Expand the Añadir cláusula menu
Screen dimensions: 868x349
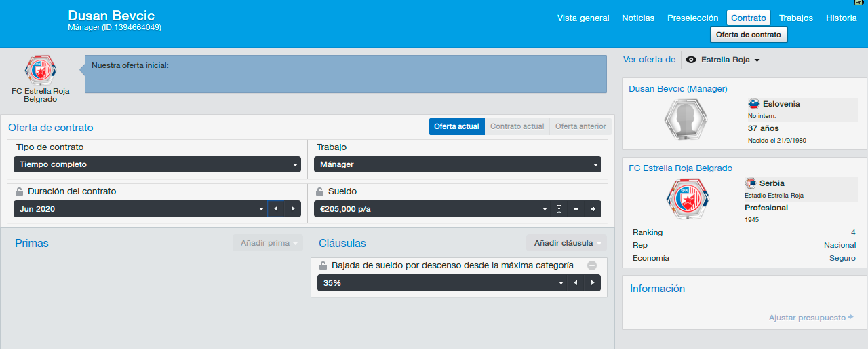(566, 243)
